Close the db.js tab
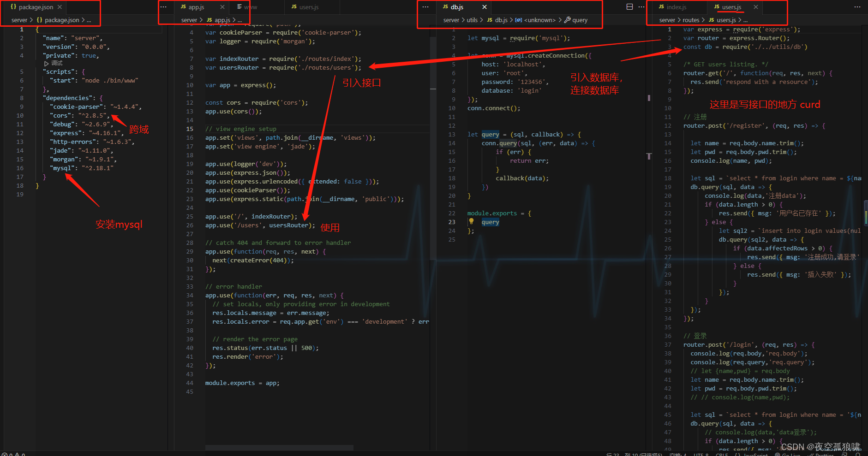 pyautogui.click(x=485, y=7)
